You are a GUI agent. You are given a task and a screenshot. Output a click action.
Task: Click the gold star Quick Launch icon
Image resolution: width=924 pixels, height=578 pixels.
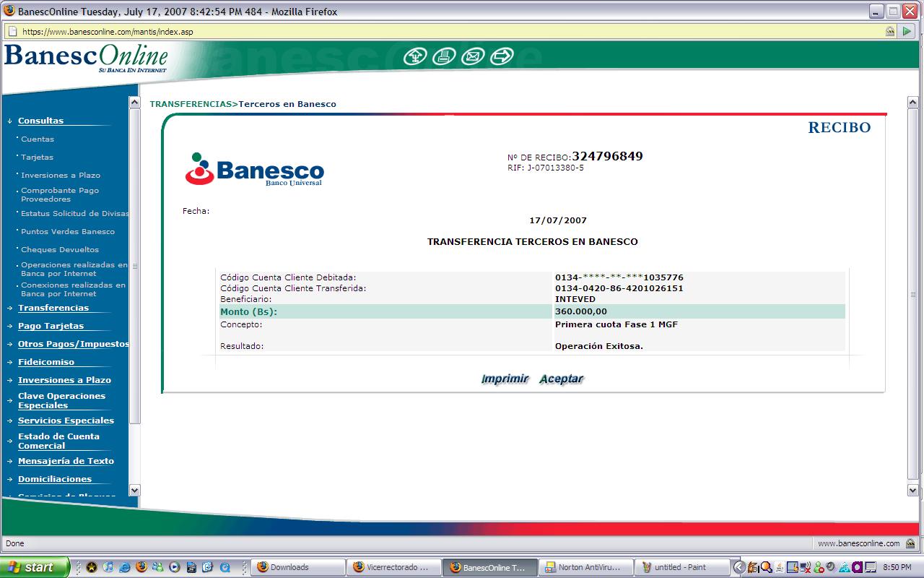point(92,567)
